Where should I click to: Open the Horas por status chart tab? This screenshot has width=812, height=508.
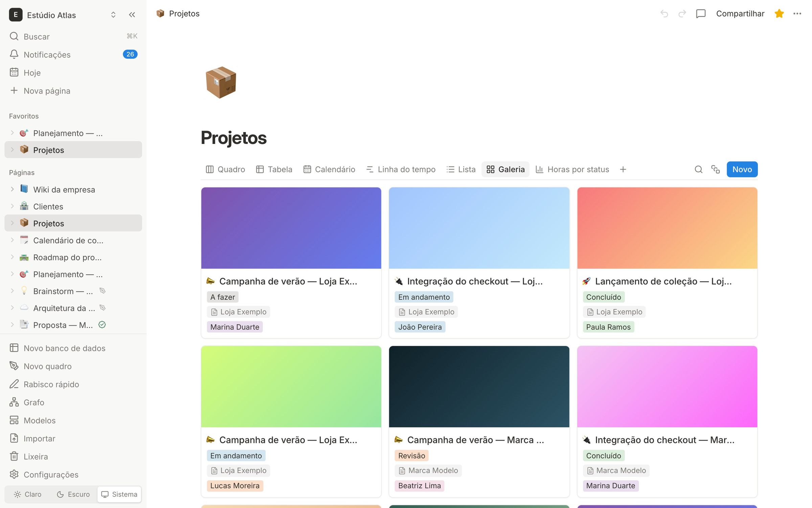572,169
